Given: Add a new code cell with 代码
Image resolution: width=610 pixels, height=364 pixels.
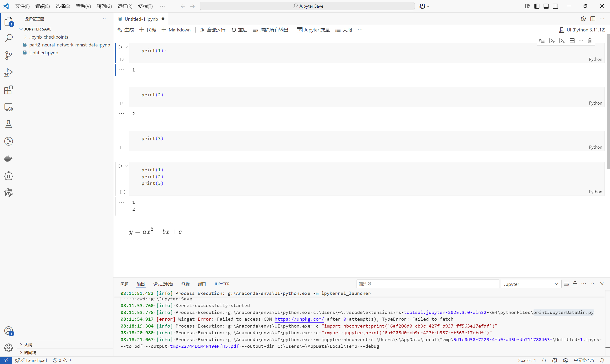Looking at the screenshot, I should pos(148,30).
